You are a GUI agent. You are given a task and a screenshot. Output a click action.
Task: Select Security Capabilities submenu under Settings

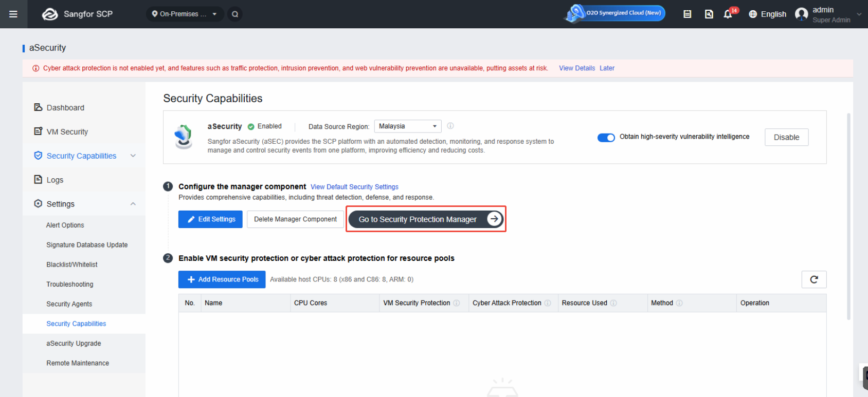pos(76,324)
